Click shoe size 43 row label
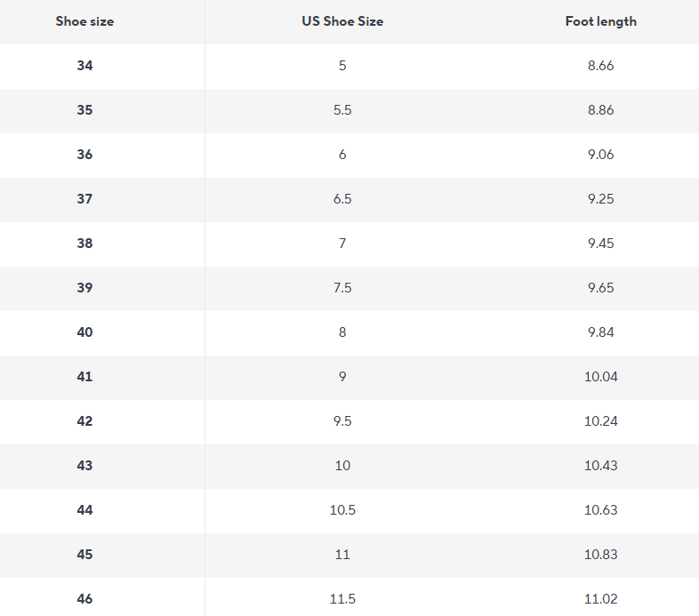The width and height of the screenshot is (699, 616). 84,466
